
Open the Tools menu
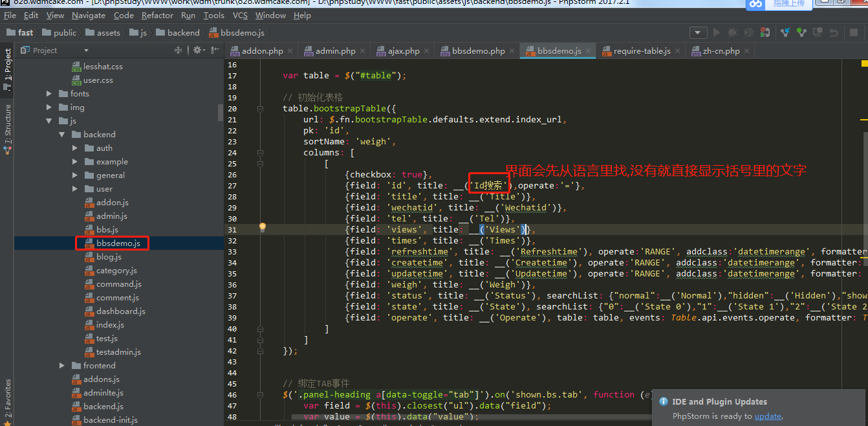click(x=213, y=15)
